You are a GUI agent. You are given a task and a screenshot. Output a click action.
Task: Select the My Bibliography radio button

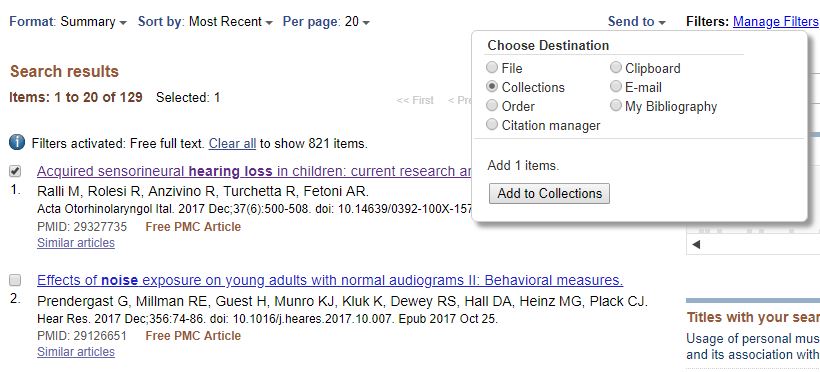point(616,106)
